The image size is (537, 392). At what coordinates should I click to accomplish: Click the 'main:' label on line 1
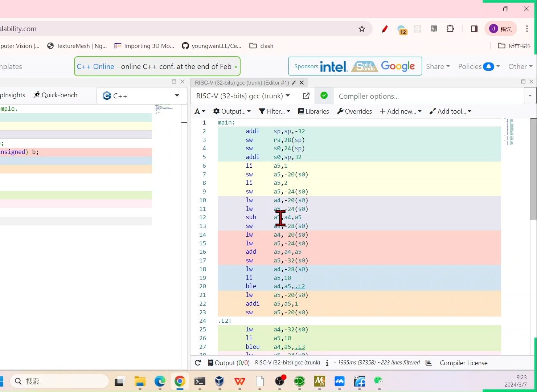pyautogui.click(x=226, y=123)
